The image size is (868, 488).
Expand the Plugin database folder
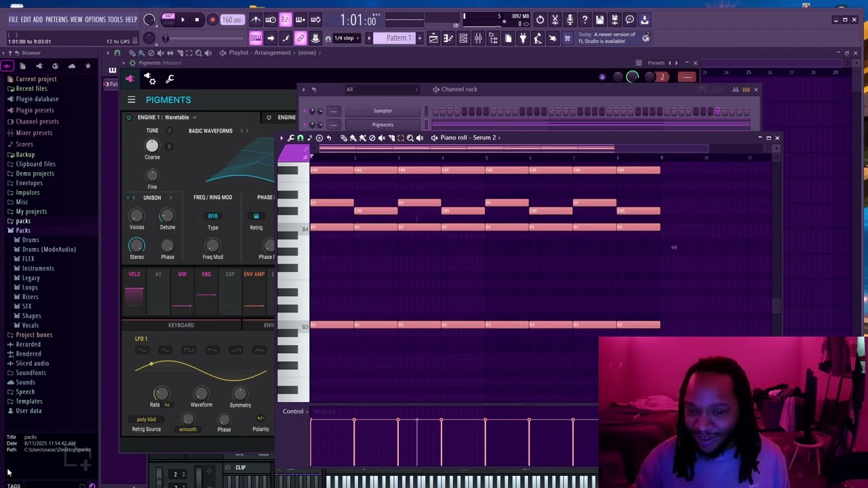[37, 99]
